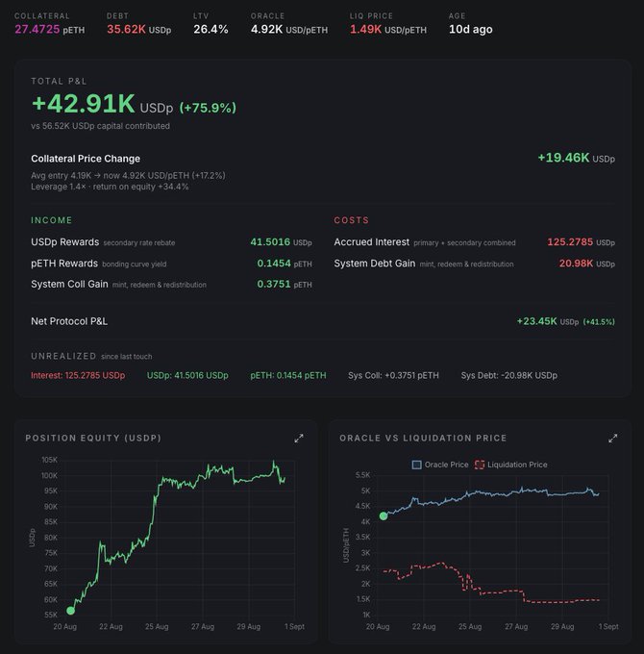
Task: Click the +23.45K USDp net protocol value
Action: coord(548,321)
